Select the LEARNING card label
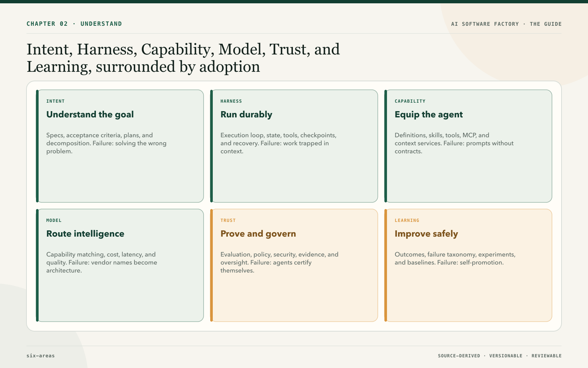 click(407, 220)
